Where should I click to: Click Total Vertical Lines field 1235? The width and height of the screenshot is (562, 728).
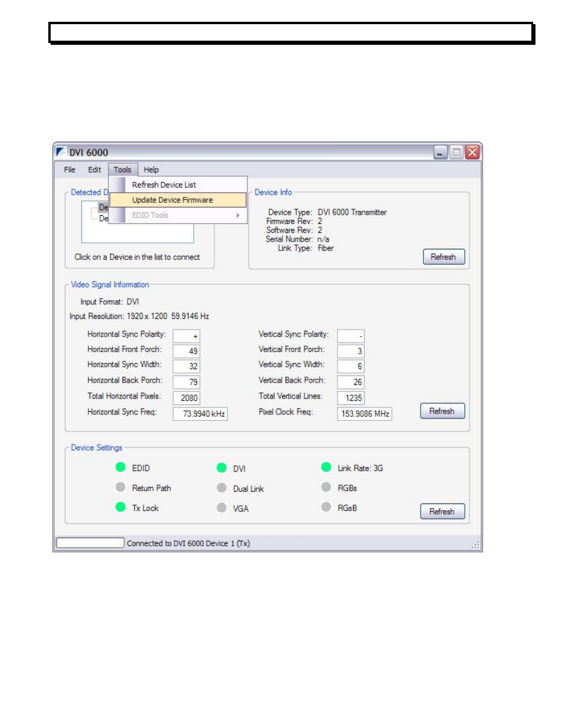[351, 398]
